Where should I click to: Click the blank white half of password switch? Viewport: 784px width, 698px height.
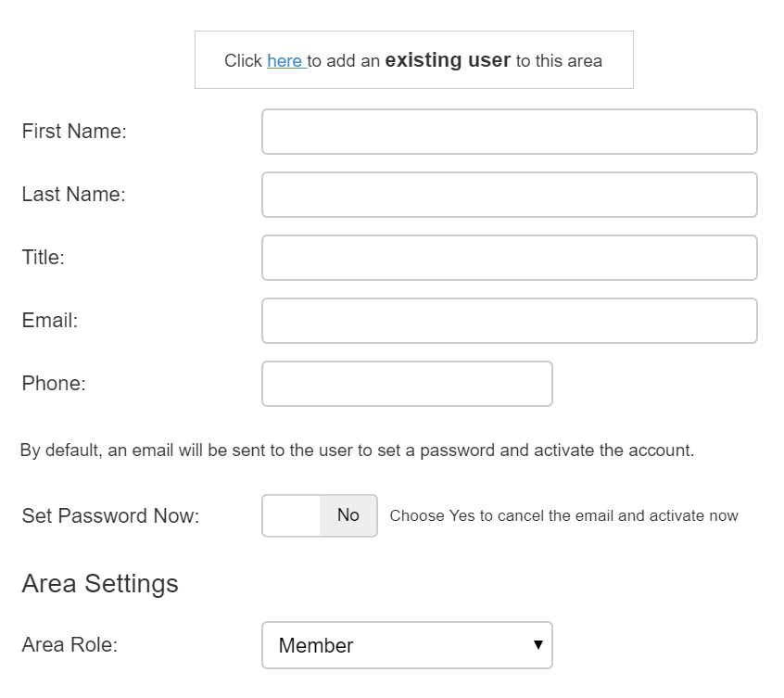[291, 515]
